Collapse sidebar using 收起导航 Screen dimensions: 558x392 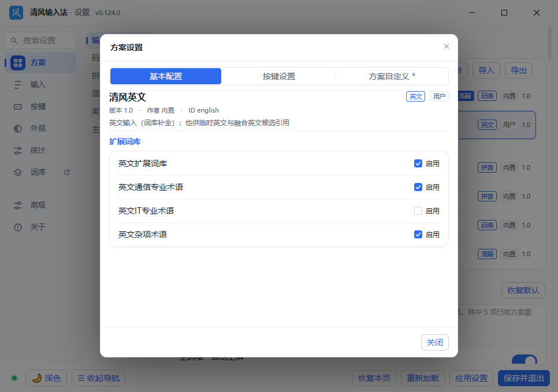(x=99, y=378)
